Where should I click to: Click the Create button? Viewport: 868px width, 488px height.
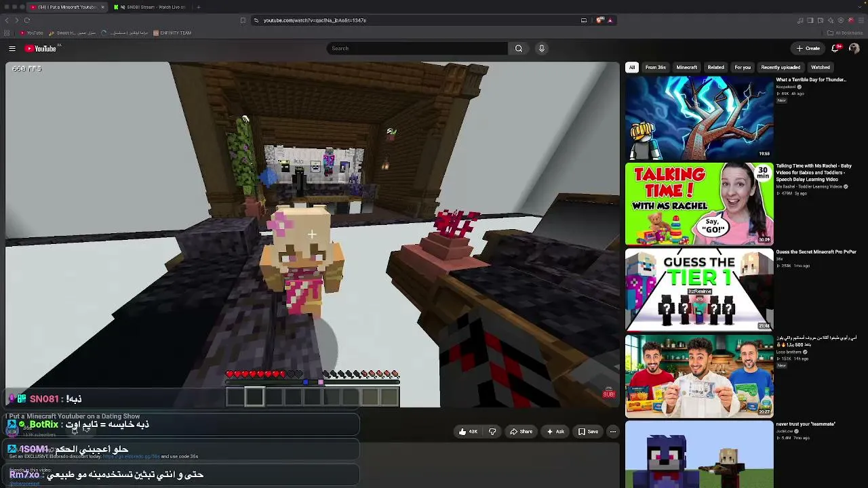808,48
